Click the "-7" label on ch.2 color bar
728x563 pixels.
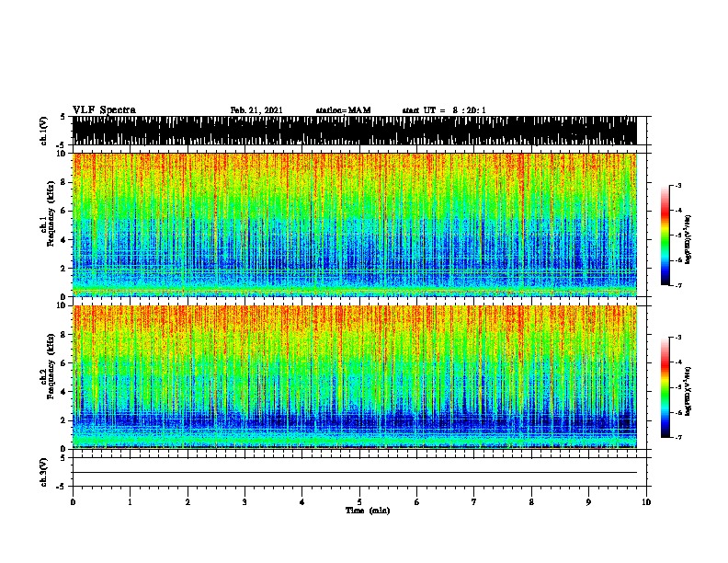678,437
